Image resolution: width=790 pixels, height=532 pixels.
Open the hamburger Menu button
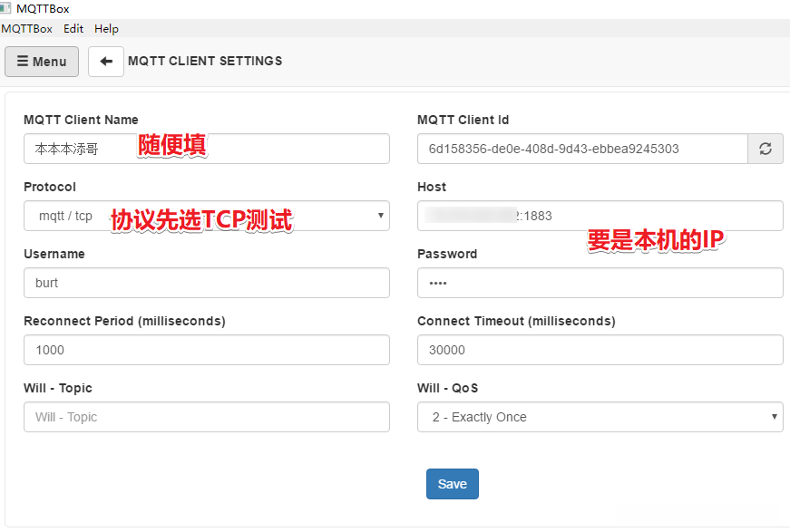(42, 62)
